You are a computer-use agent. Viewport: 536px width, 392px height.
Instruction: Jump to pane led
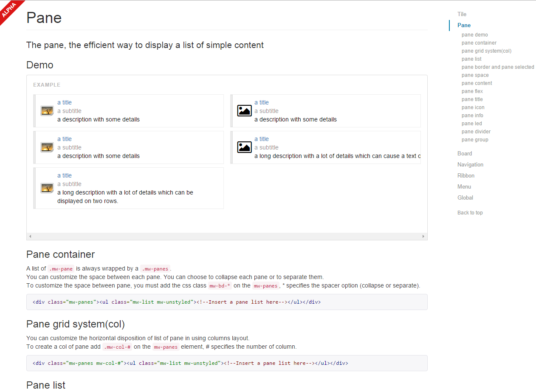click(472, 124)
